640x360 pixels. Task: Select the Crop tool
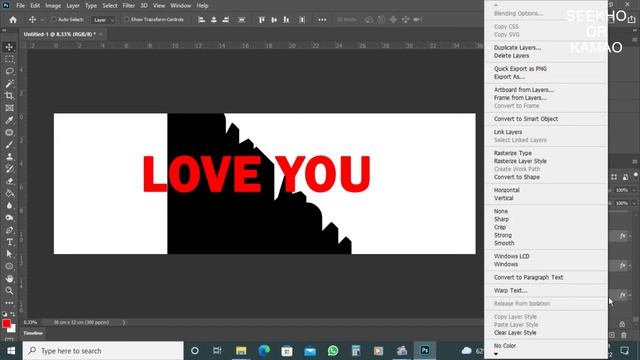(9, 96)
